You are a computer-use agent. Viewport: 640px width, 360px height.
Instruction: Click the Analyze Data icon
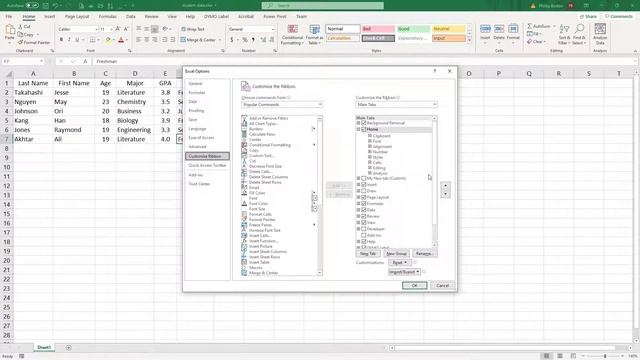(600, 29)
